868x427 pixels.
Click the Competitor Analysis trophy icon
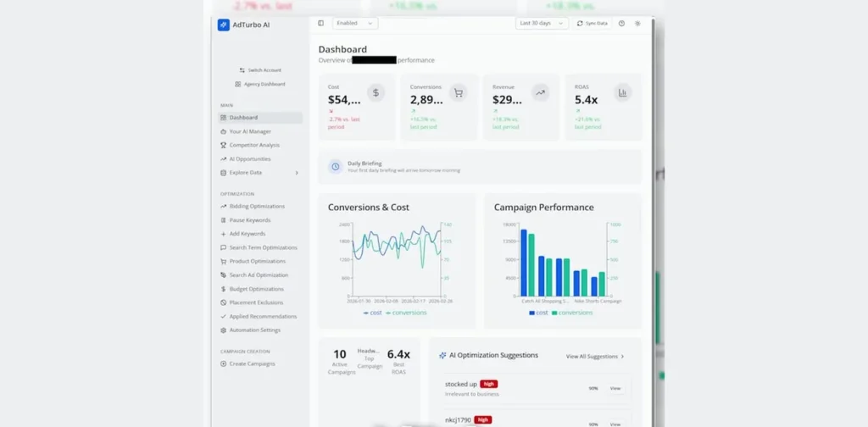pos(223,146)
